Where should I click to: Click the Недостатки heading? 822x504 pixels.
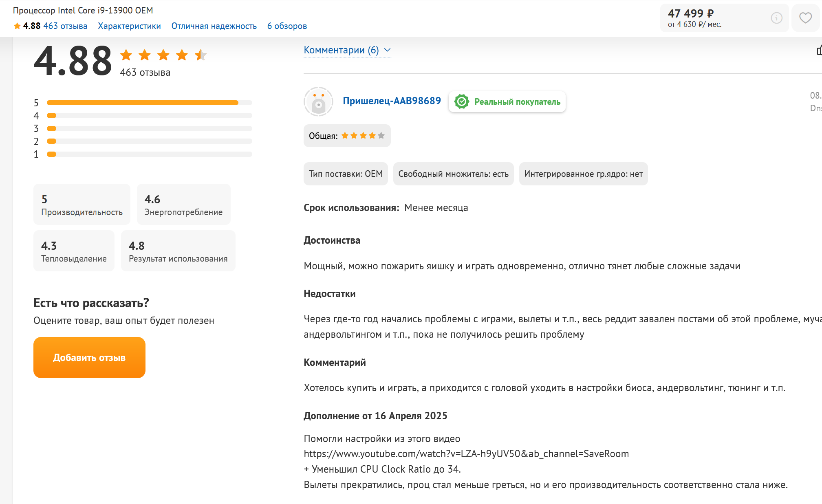point(329,294)
